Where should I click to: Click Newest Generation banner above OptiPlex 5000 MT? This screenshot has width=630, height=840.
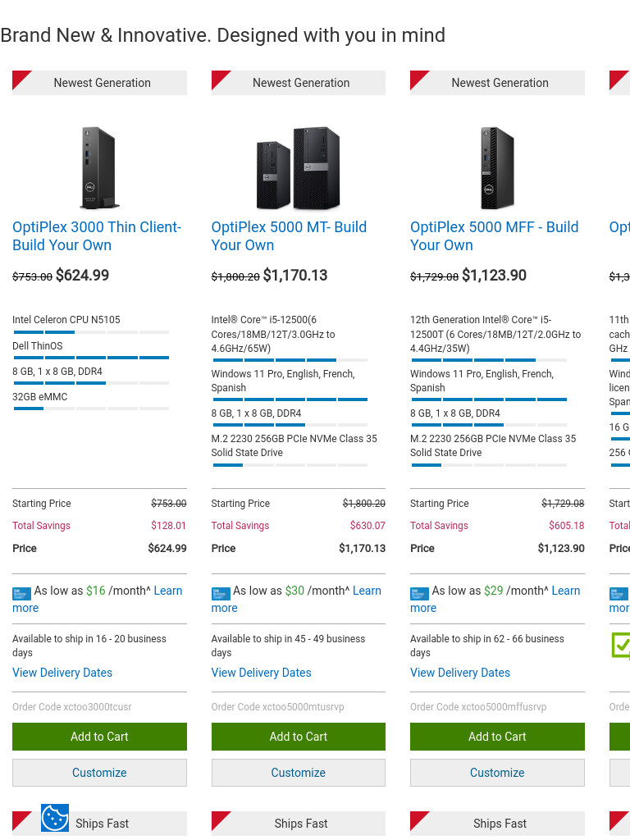click(299, 83)
